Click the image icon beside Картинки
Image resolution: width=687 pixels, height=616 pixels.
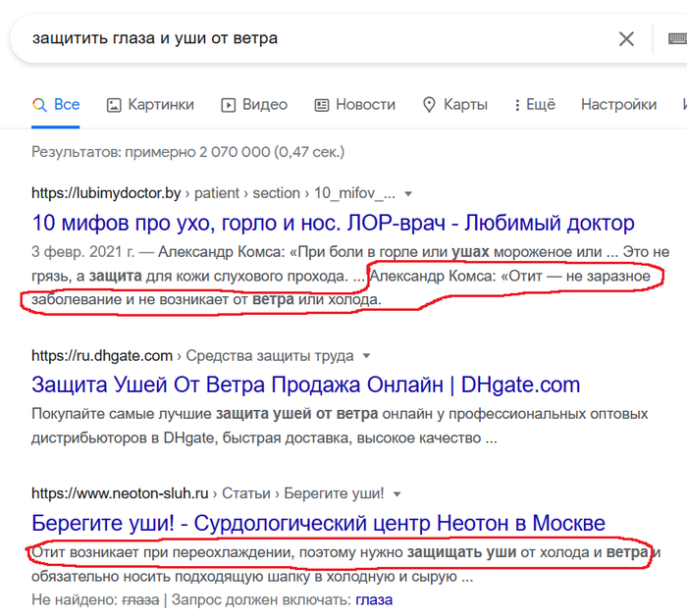point(114,105)
